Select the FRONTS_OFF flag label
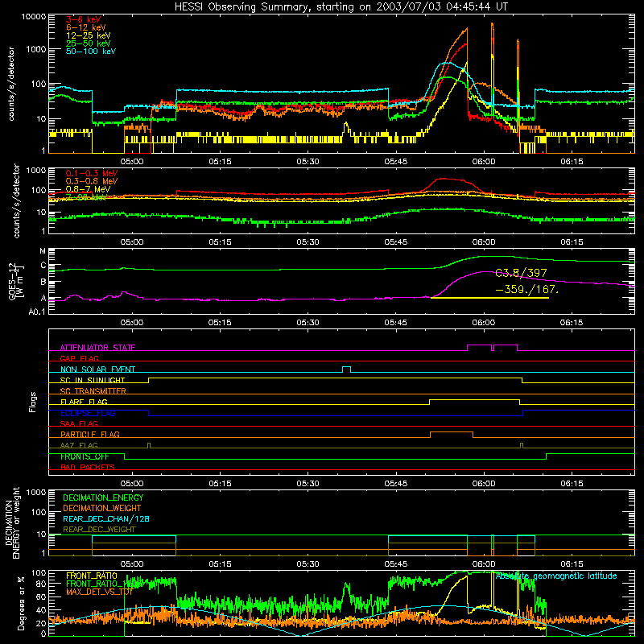 [85, 456]
